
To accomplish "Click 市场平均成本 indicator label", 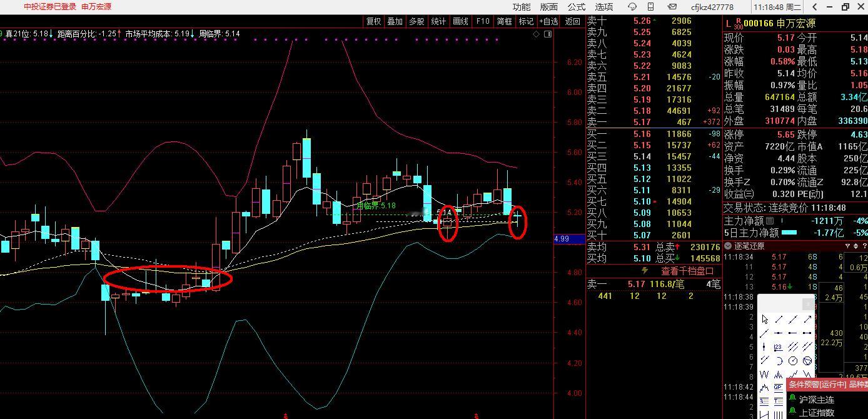I will pyautogui.click(x=159, y=34).
